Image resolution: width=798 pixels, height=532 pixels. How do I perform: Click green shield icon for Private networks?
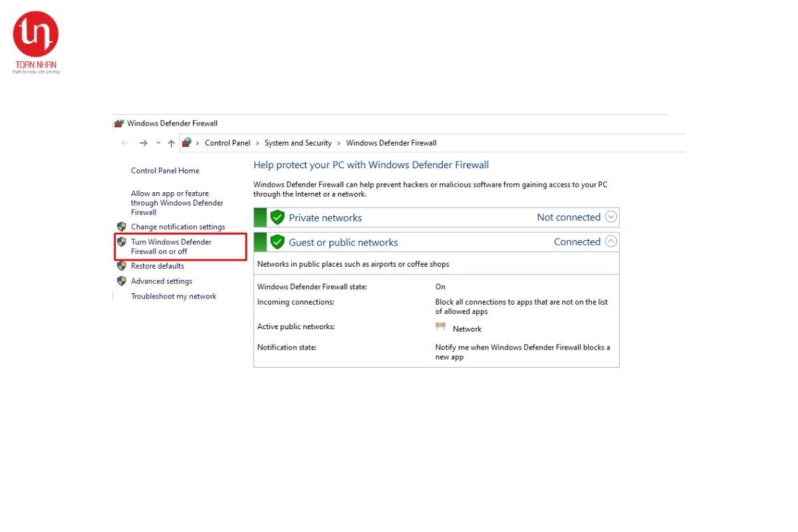pyautogui.click(x=277, y=217)
